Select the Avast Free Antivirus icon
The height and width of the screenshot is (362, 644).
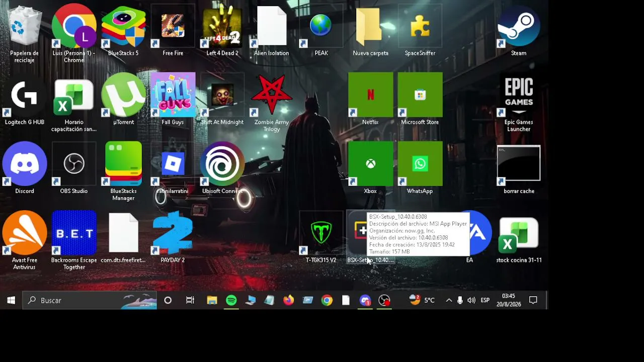tap(25, 240)
